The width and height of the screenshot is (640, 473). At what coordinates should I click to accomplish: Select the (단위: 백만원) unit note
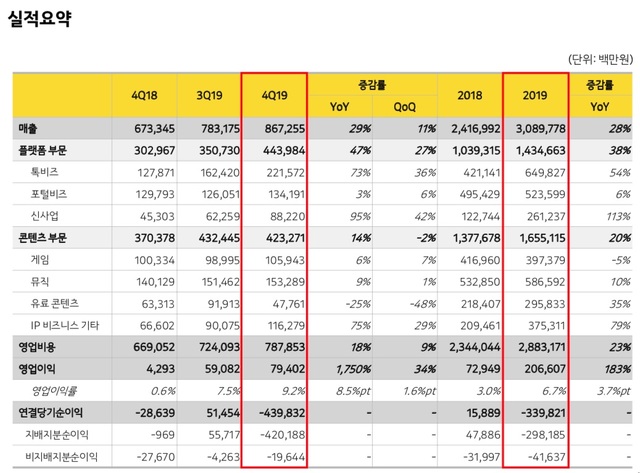[597, 58]
